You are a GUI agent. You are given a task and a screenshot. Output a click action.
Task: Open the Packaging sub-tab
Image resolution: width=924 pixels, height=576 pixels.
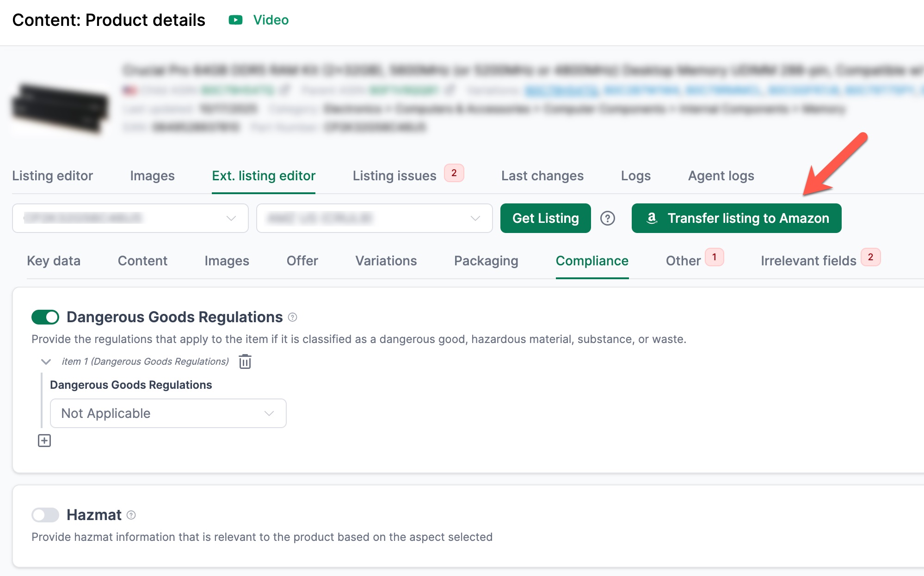[486, 261]
